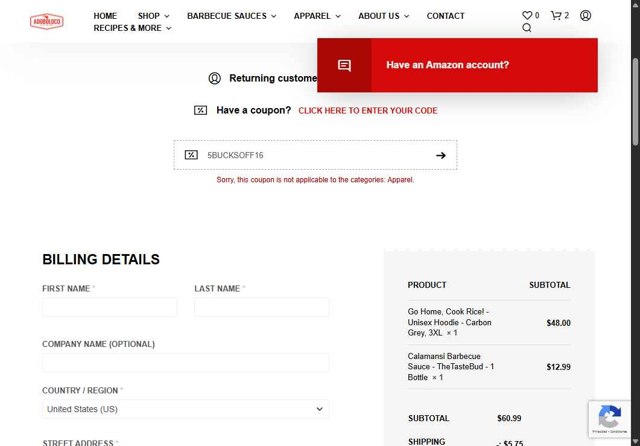Open the user account icon
Image resolution: width=640 pixels, height=446 pixels.
585,16
